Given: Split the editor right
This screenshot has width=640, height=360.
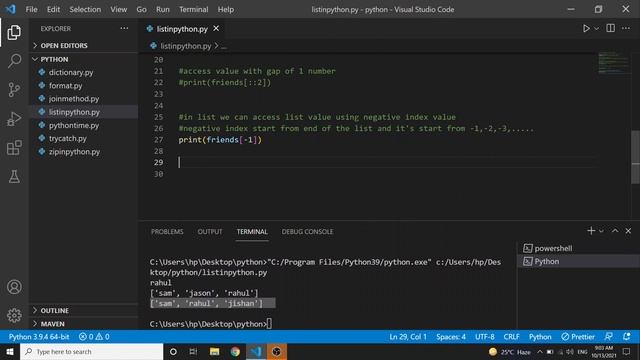Looking at the screenshot, I should [x=611, y=28].
